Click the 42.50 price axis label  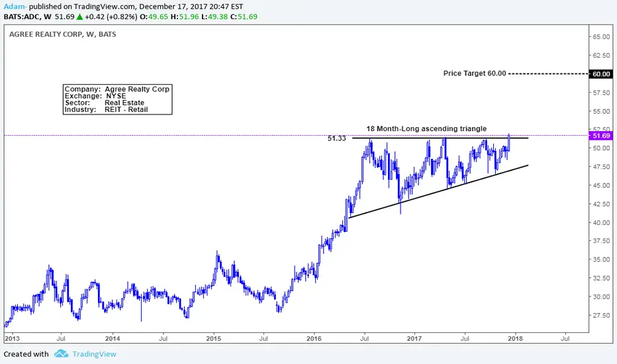(601, 204)
